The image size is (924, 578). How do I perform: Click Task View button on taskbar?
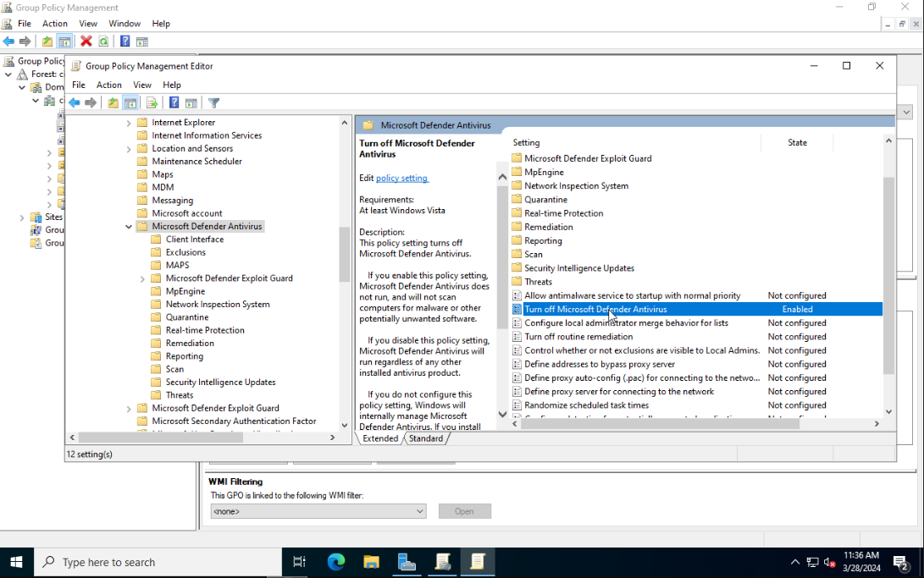click(299, 562)
